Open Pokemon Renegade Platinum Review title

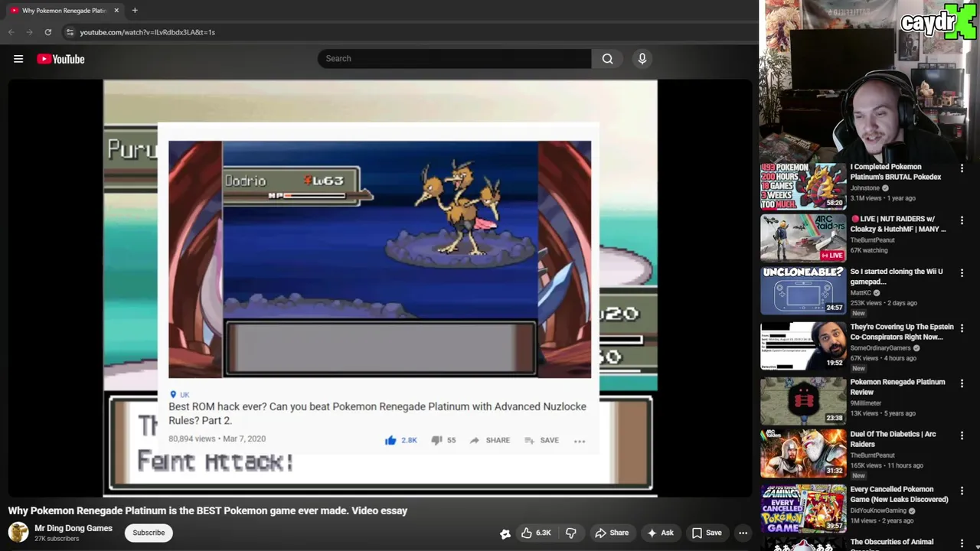898,386
